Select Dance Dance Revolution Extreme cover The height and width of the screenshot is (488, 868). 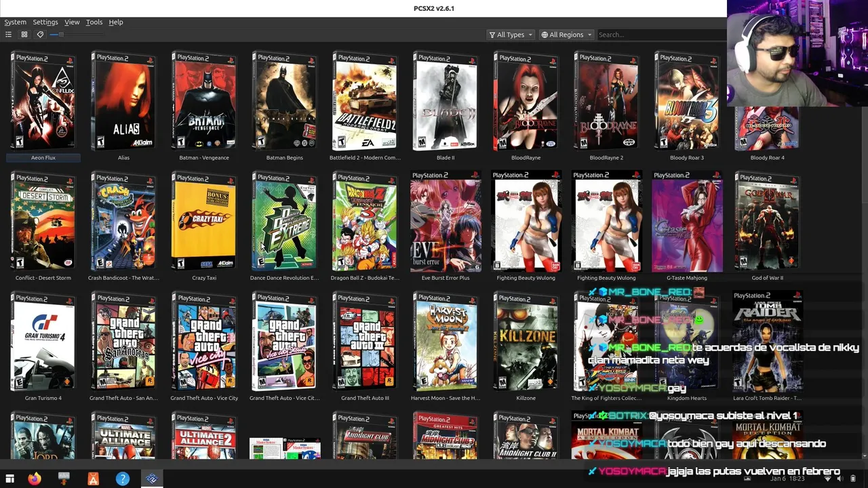click(285, 222)
